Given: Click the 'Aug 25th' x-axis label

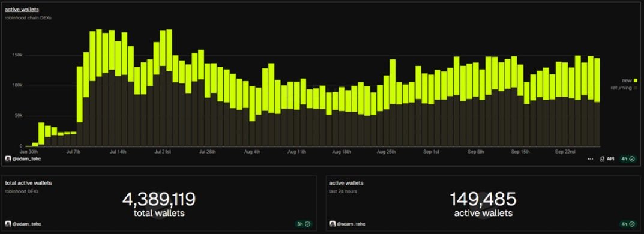Looking at the screenshot, I should [x=387, y=151].
